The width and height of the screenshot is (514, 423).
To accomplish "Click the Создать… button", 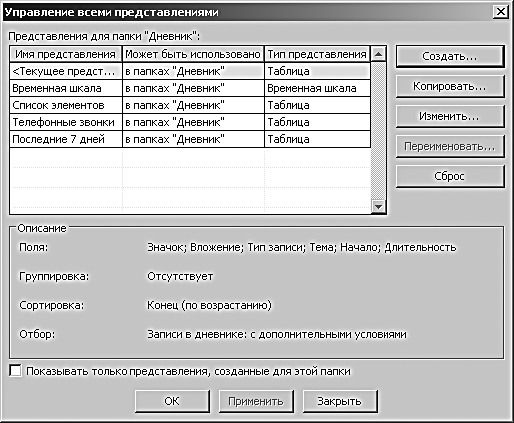I will [450, 56].
